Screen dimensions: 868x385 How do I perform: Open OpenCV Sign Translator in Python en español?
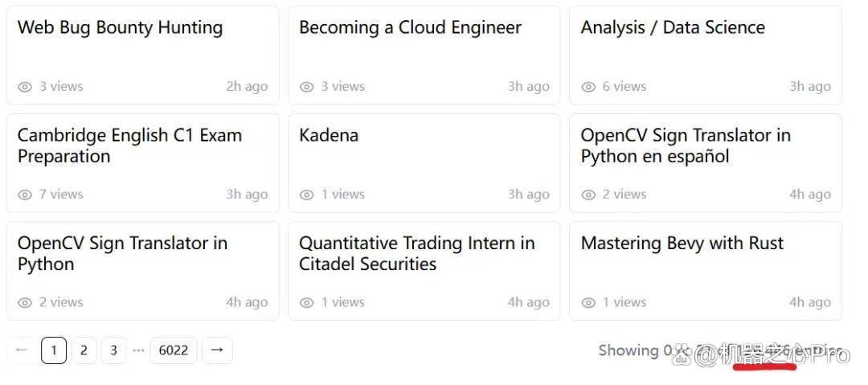(706, 163)
